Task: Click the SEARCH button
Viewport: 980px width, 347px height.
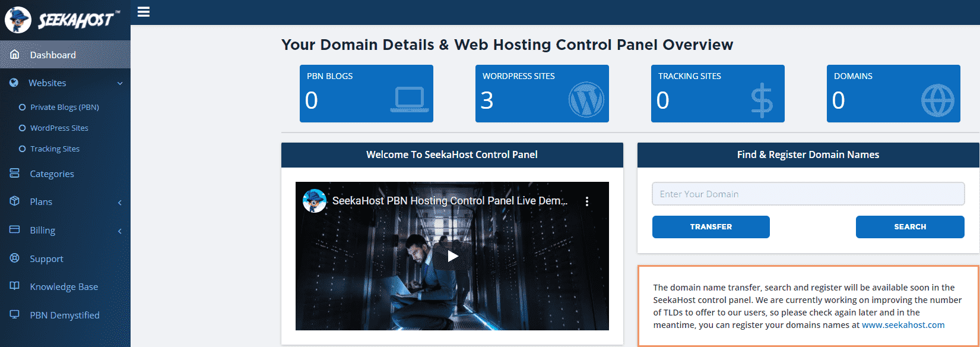Action: (x=910, y=227)
